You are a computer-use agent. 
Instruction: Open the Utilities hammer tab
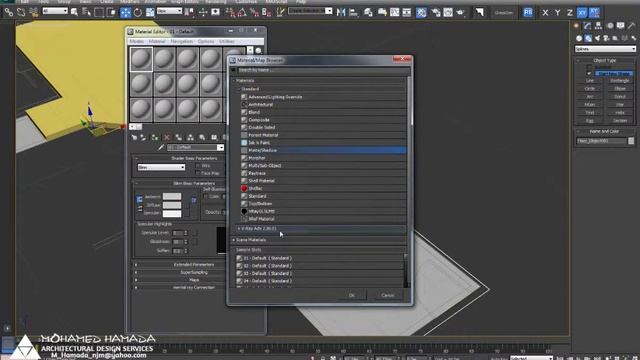tap(631, 26)
